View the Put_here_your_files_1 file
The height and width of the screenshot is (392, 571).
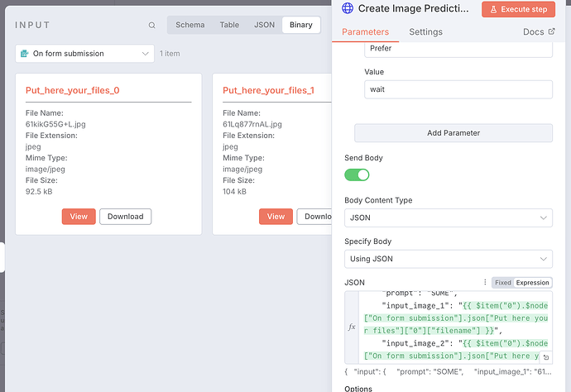click(276, 217)
